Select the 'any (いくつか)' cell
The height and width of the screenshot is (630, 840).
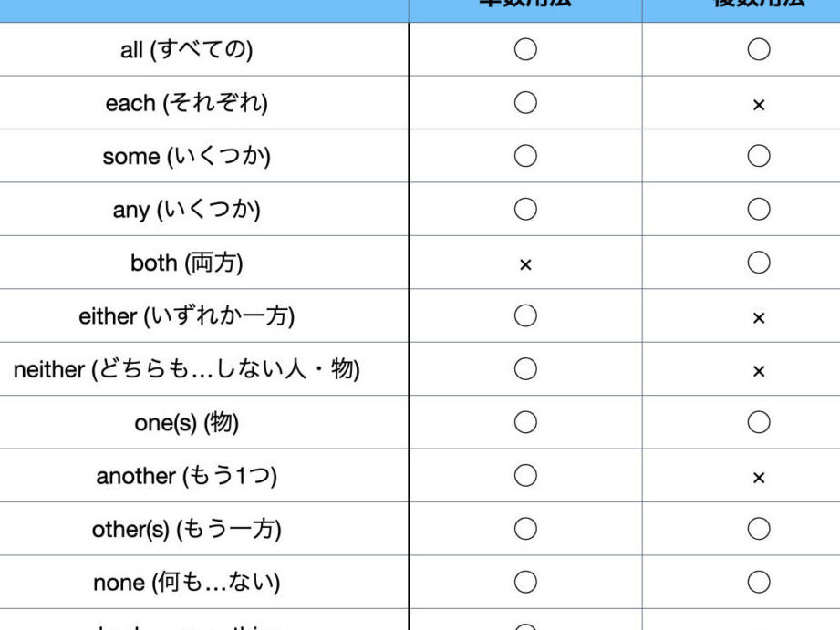pos(186,210)
